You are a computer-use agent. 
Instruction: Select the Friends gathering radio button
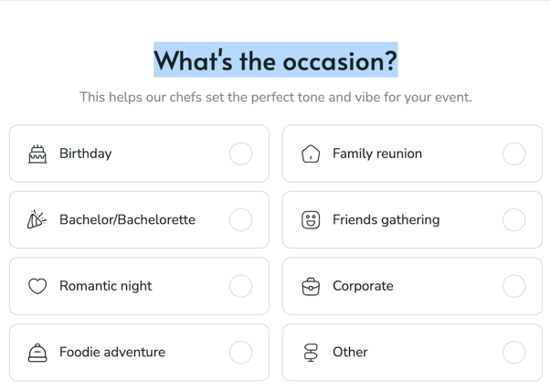pyautogui.click(x=513, y=220)
